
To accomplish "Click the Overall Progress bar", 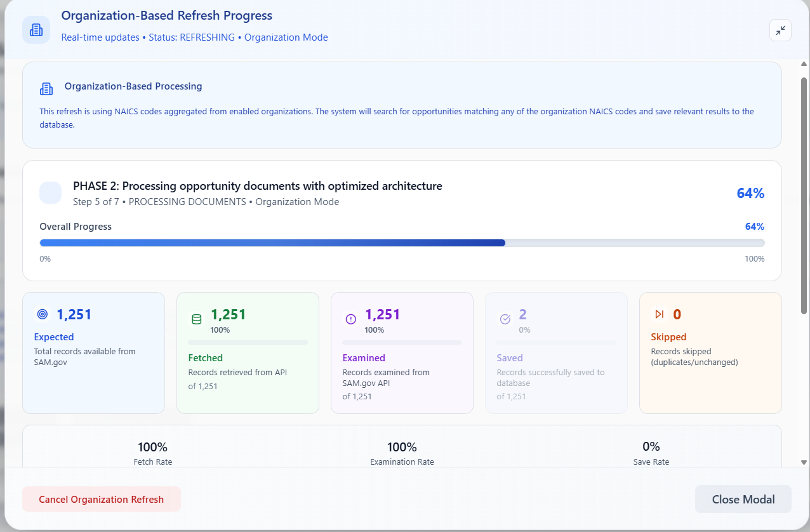I will tap(402, 243).
